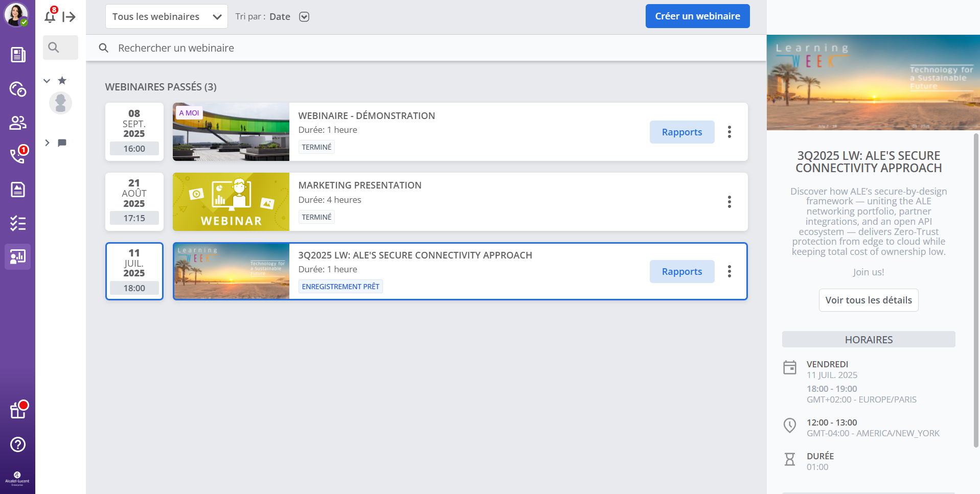
Task: Select the Webinaire Démonstration thumbnail
Action: (231, 132)
